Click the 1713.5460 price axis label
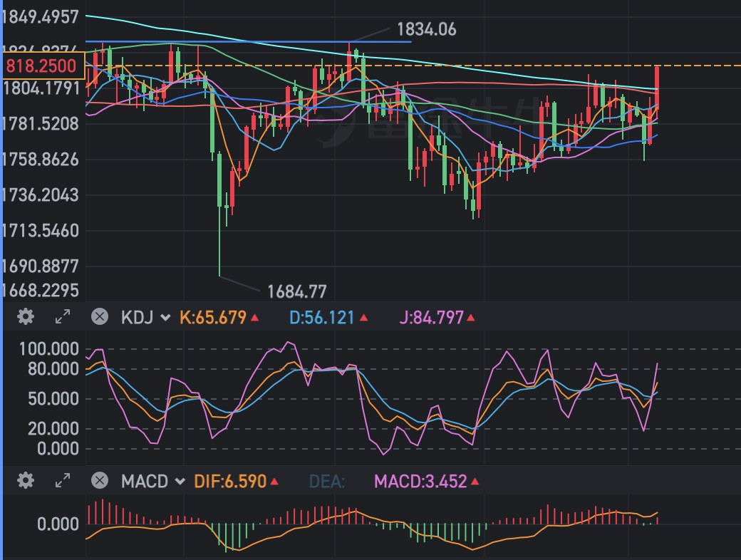 click(x=40, y=231)
